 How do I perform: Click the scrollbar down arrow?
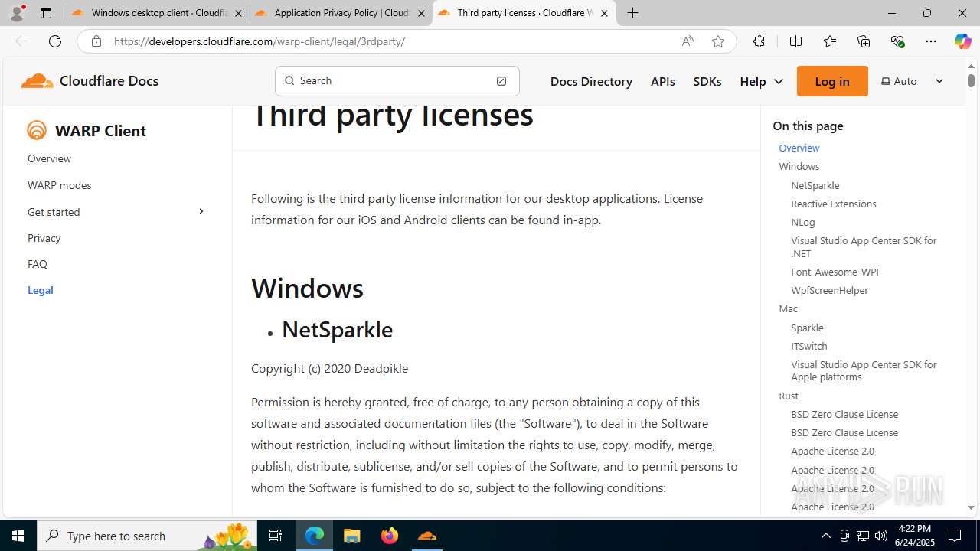[971, 507]
